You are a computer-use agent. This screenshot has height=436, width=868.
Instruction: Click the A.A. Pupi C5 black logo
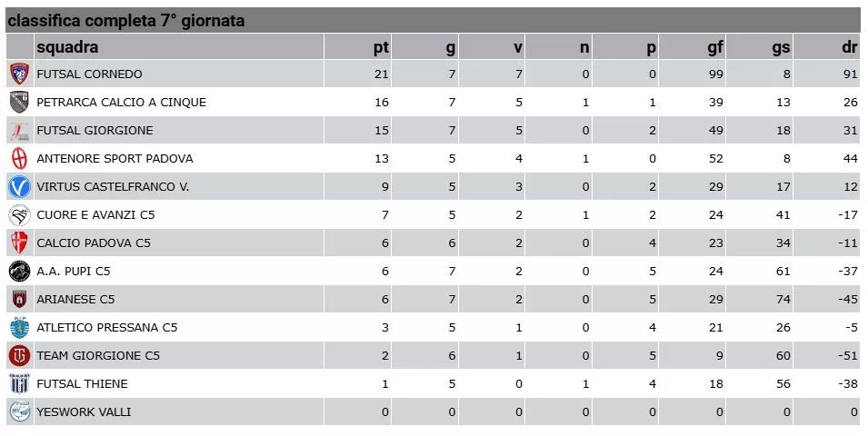coord(19,271)
